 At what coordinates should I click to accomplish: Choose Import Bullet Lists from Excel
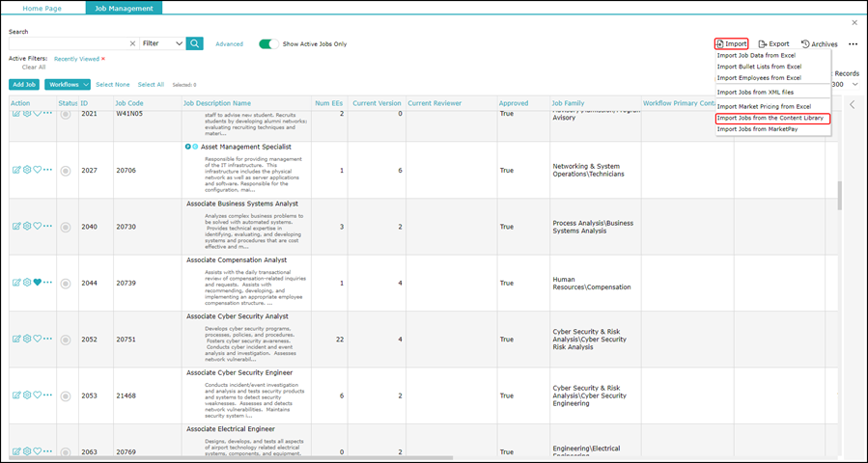click(759, 67)
